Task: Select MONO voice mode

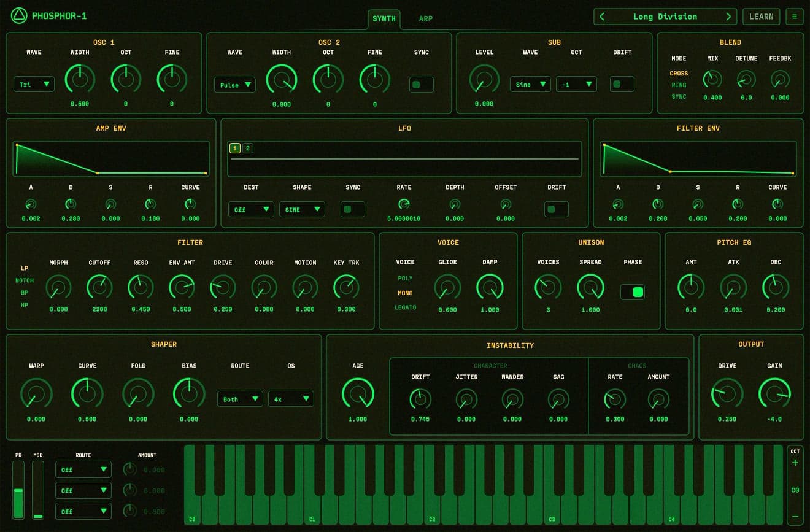Action: [405, 293]
